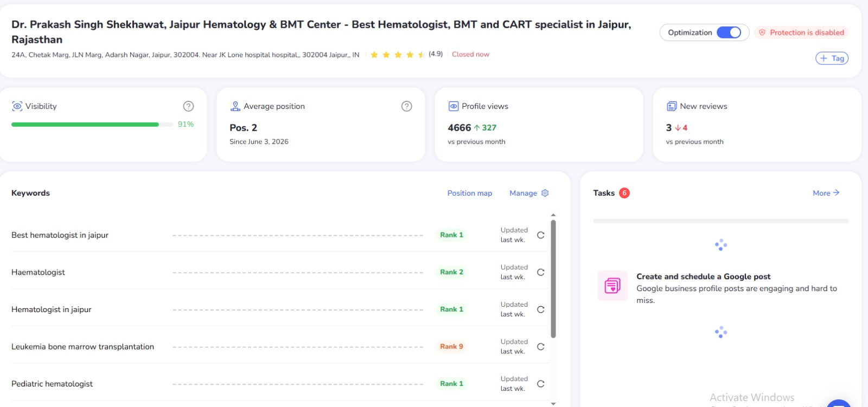Screen dimensions: 868x407
Task: Click the star rating next to address
Action: 398,55
